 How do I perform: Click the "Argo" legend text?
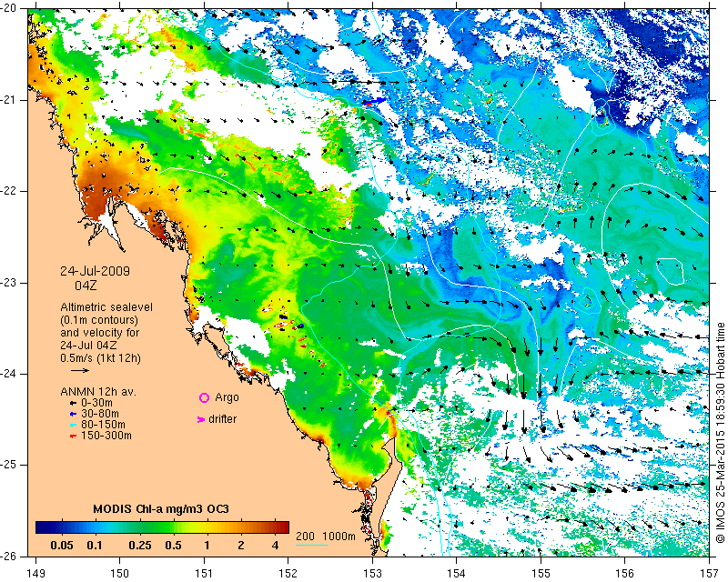[x=227, y=397]
